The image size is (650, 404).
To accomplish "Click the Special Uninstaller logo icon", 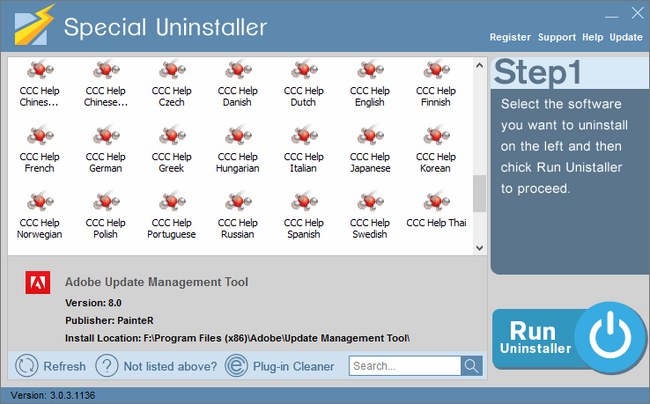I will 34,25.
